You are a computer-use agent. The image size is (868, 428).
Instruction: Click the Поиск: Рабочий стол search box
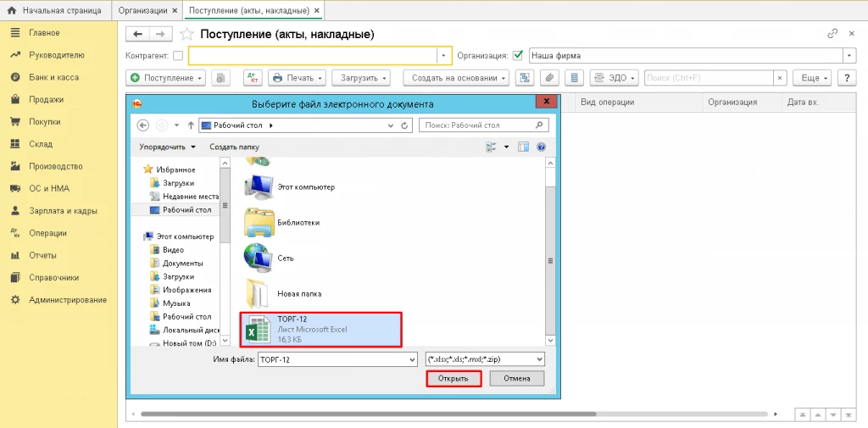click(x=484, y=125)
